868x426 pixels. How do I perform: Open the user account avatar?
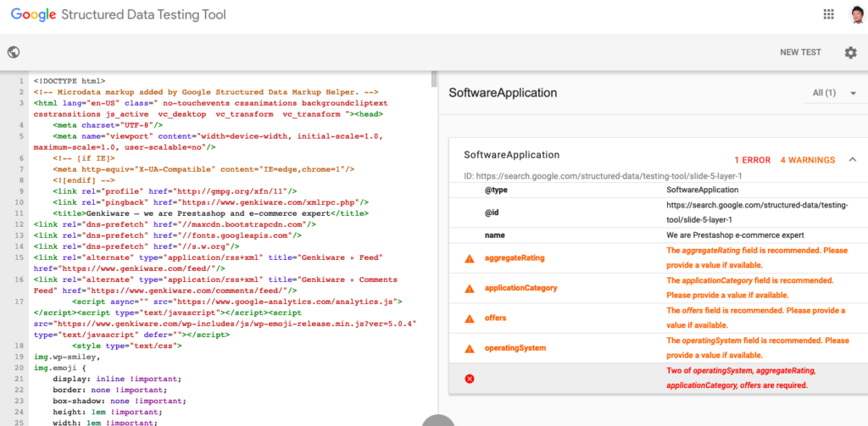coord(858,14)
